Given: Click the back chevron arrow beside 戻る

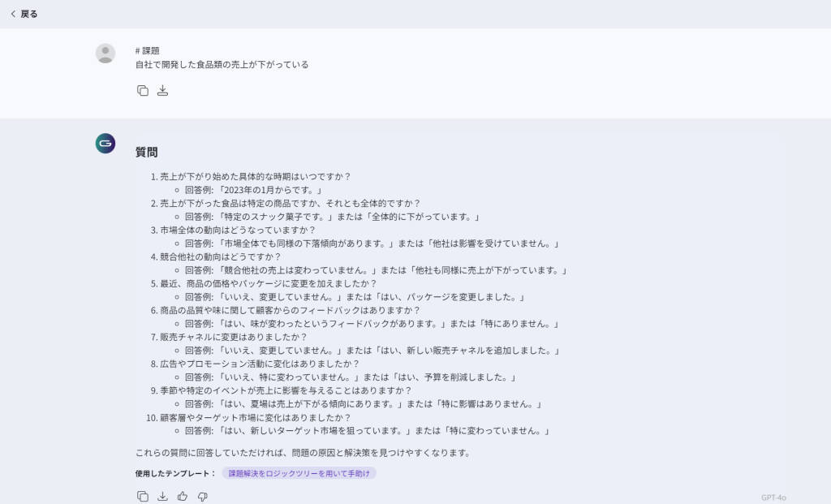Looking at the screenshot, I should coord(13,14).
